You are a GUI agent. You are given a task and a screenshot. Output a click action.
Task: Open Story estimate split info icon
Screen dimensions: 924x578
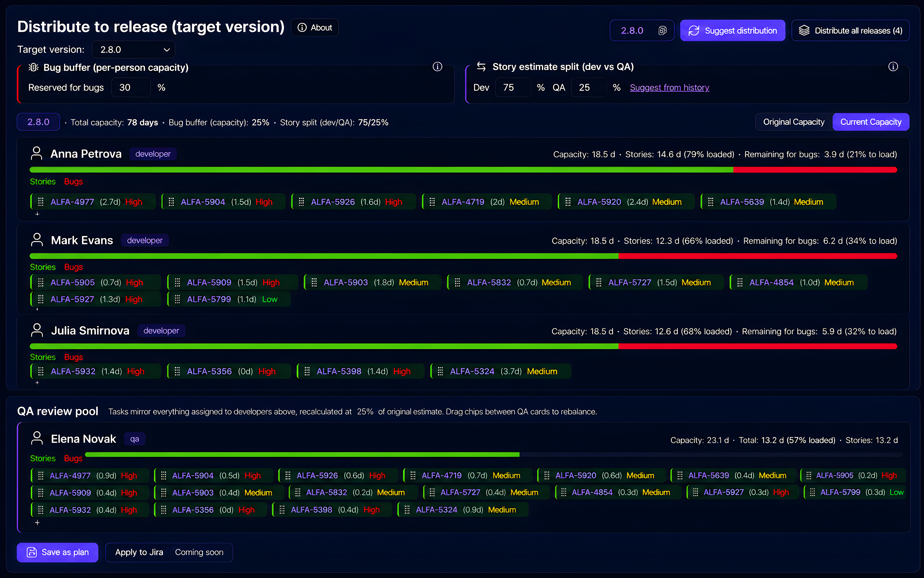[893, 67]
